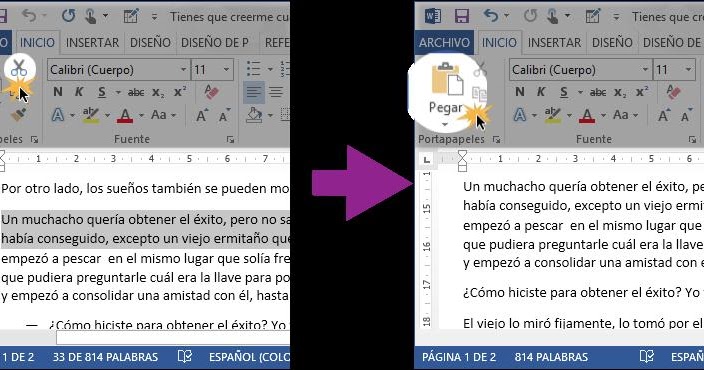Click the Cut scissors in right window
Image resolution: width=704 pixels, height=370 pixels.
tap(480, 70)
